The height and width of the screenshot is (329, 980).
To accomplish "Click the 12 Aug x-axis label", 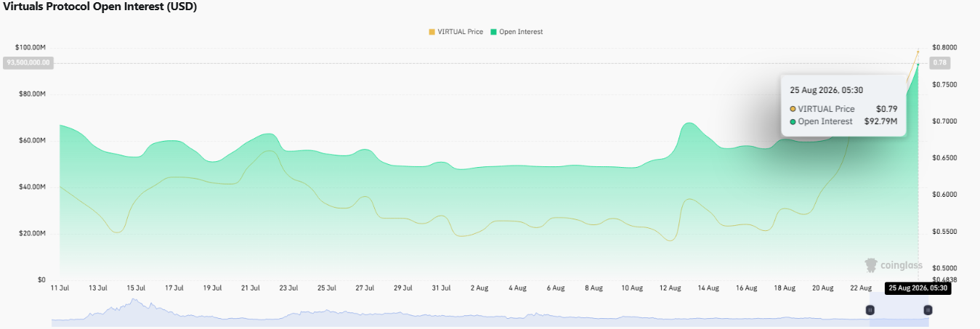I will click(x=670, y=288).
